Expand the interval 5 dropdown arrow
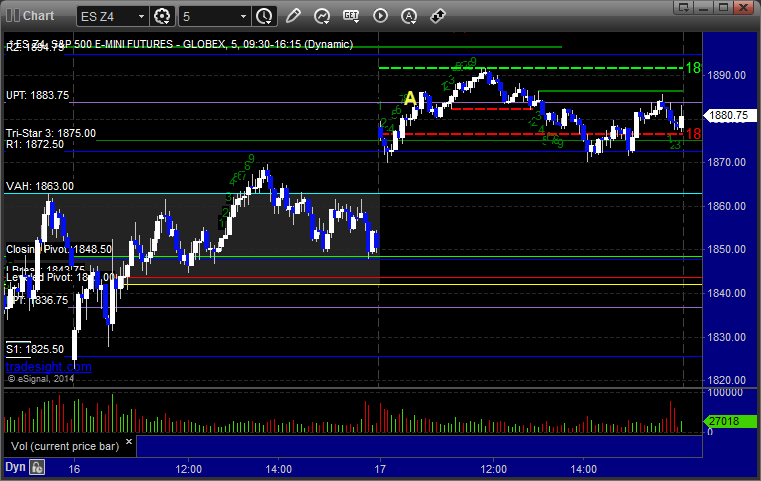 (x=244, y=17)
